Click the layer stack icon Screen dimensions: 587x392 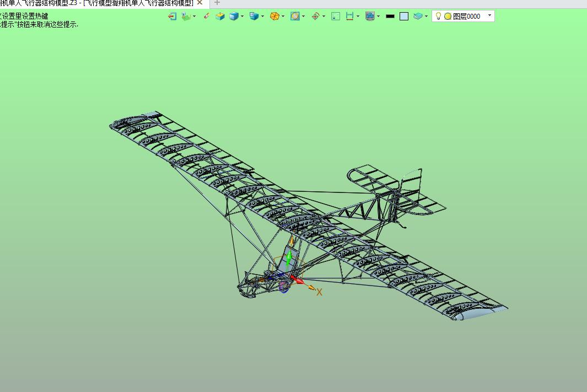[x=418, y=16]
